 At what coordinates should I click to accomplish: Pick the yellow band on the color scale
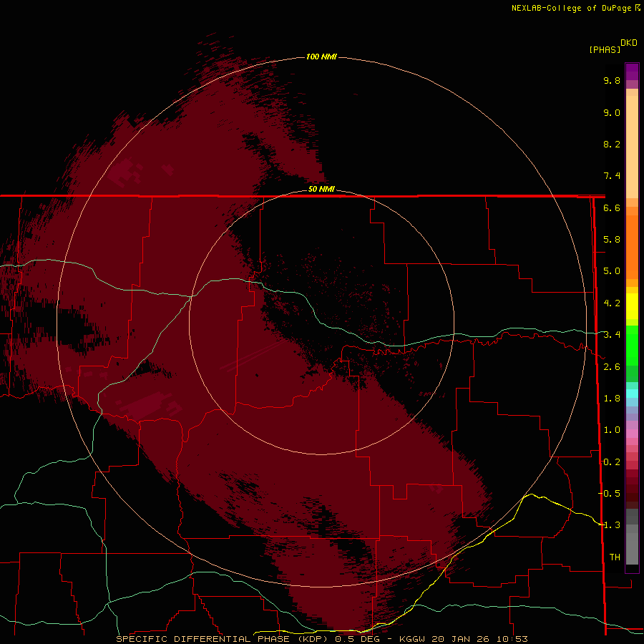632,306
